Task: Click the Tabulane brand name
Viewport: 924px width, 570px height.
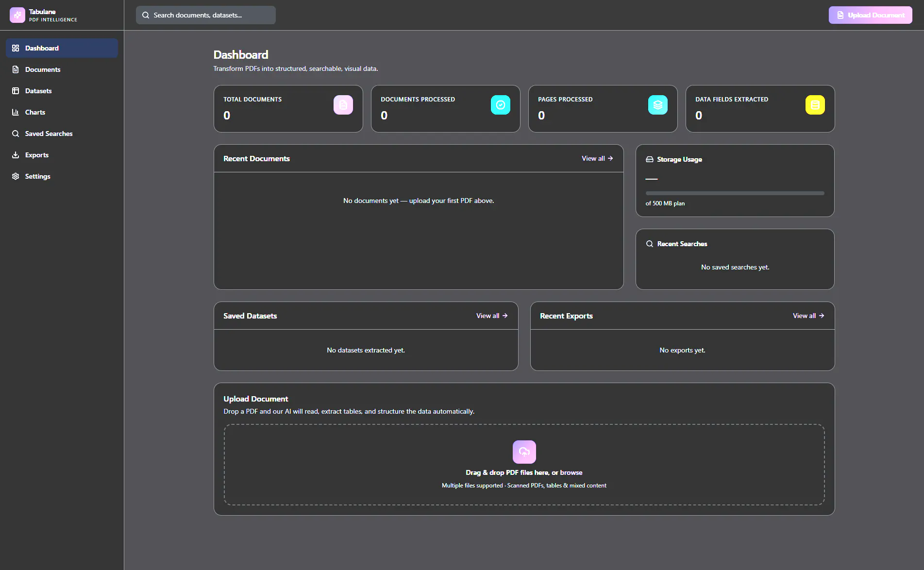Action: point(42,12)
